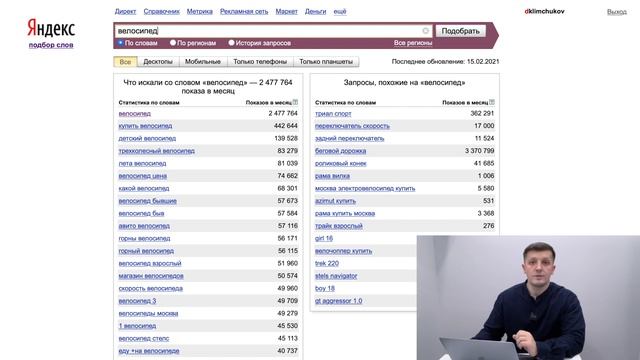Screen dimensions: 640x360
Task: Click the Выход logout link
Action: [x=617, y=12]
